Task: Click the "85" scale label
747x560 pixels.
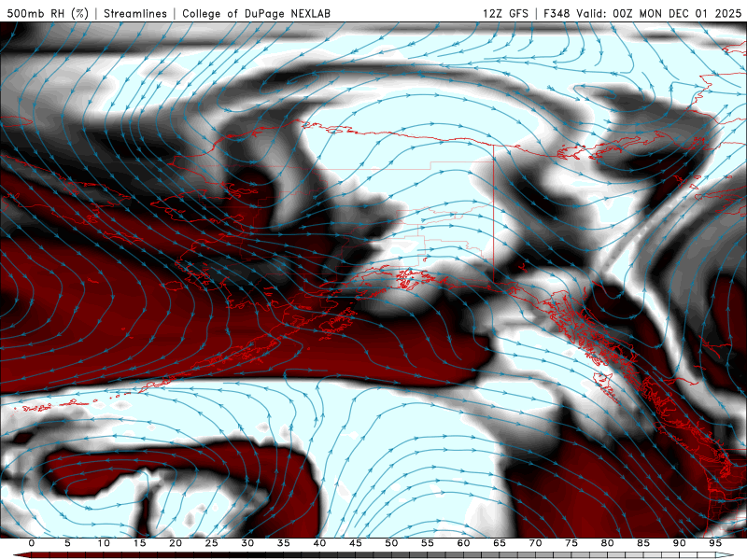Action: point(643,543)
